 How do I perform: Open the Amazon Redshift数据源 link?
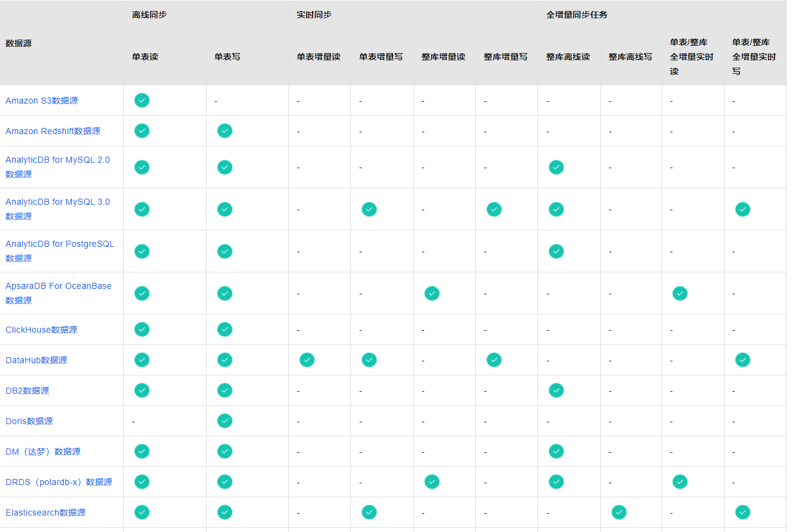[x=53, y=131]
